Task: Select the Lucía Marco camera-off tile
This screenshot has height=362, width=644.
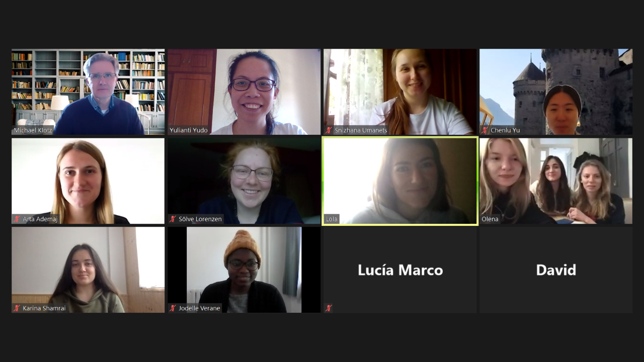Action: click(x=400, y=270)
